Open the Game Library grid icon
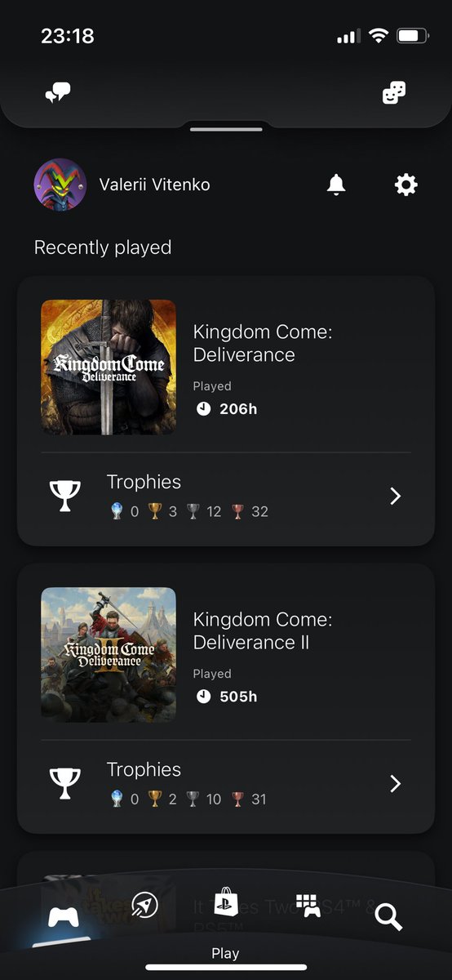The height and width of the screenshot is (980, 452). click(x=308, y=905)
